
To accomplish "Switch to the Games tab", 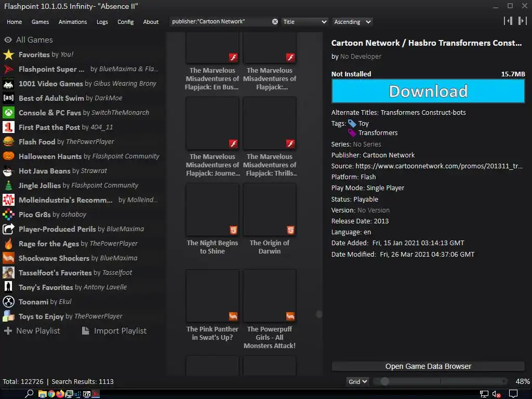I will [40, 22].
